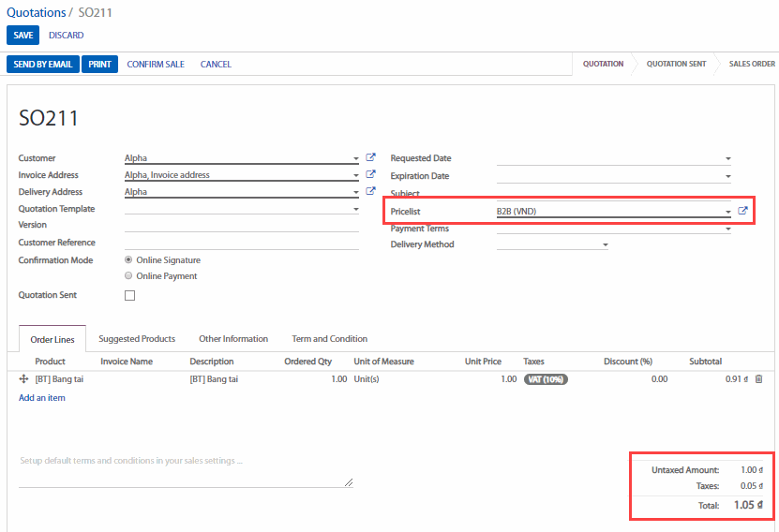Open Delivery Address external link icon

click(x=370, y=192)
